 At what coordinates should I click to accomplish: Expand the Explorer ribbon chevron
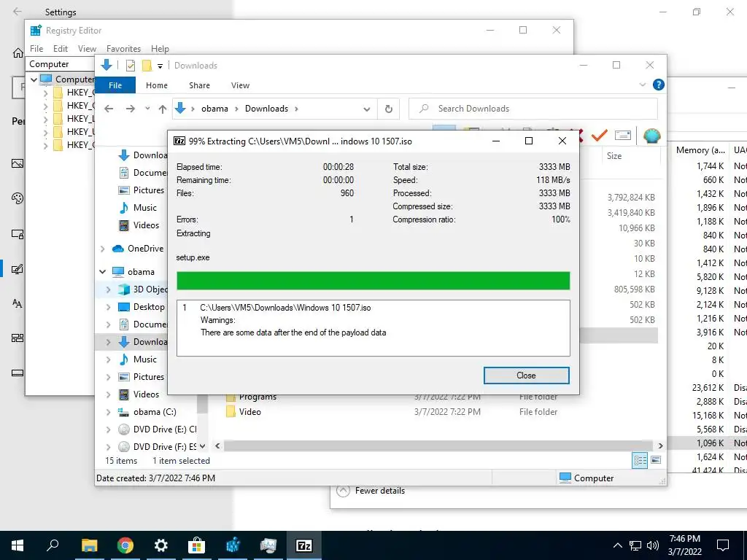[x=642, y=85]
